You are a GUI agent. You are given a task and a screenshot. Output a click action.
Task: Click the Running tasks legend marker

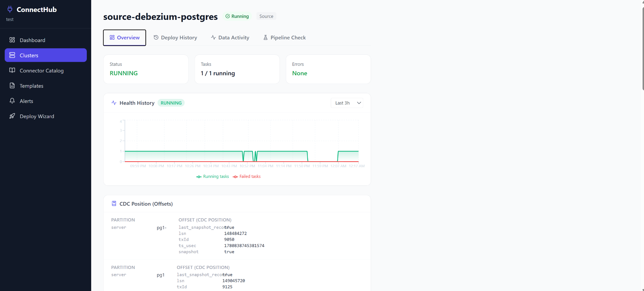(x=199, y=177)
